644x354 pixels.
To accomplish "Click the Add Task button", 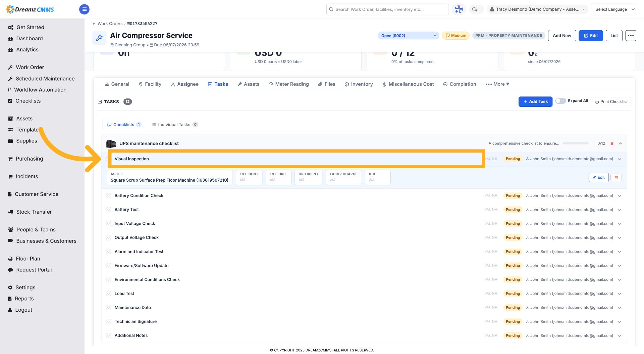I will pos(535,101).
